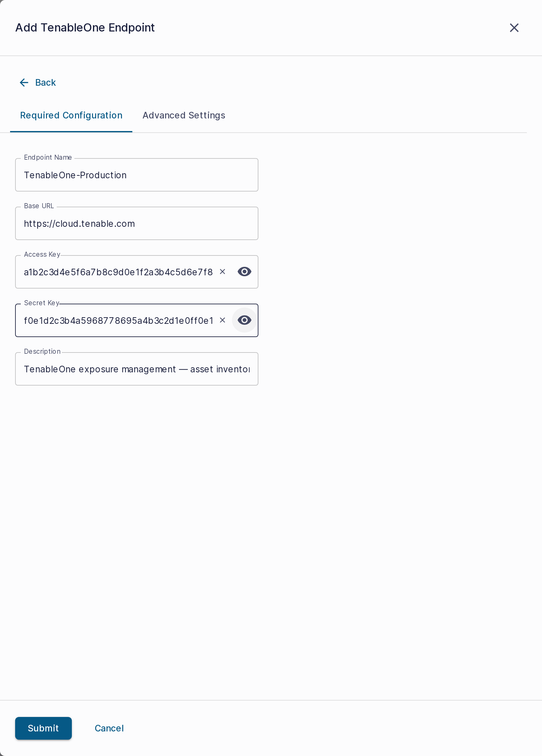This screenshot has width=542, height=756.
Task: Click the back arrow icon
Action: (24, 82)
